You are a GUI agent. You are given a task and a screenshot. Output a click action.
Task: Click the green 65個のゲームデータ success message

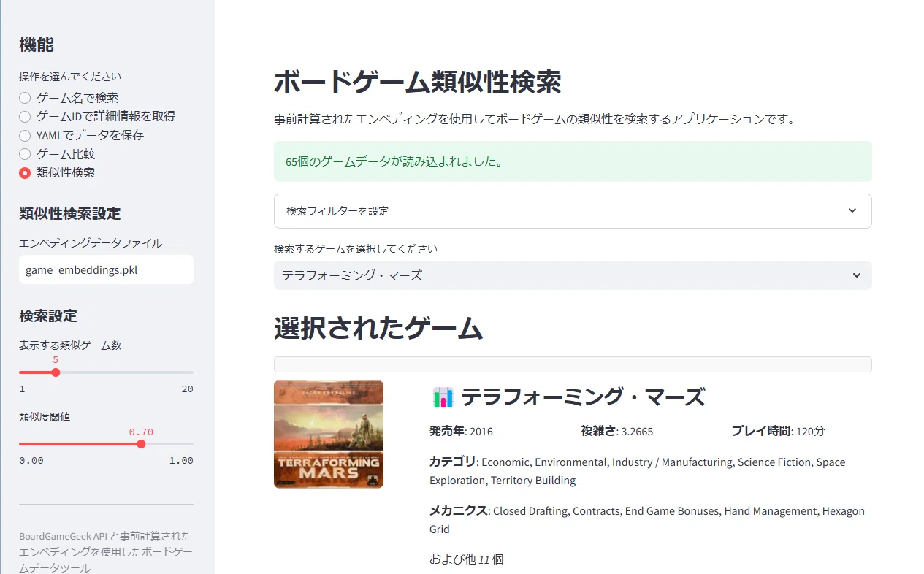[573, 161]
